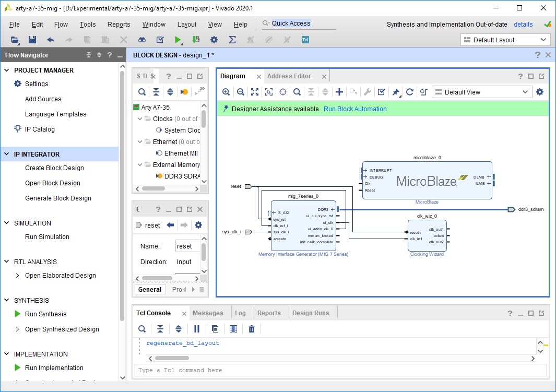Click the back arrow in port properties
This screenshot has width=556, height=392.
click(170, 225)
